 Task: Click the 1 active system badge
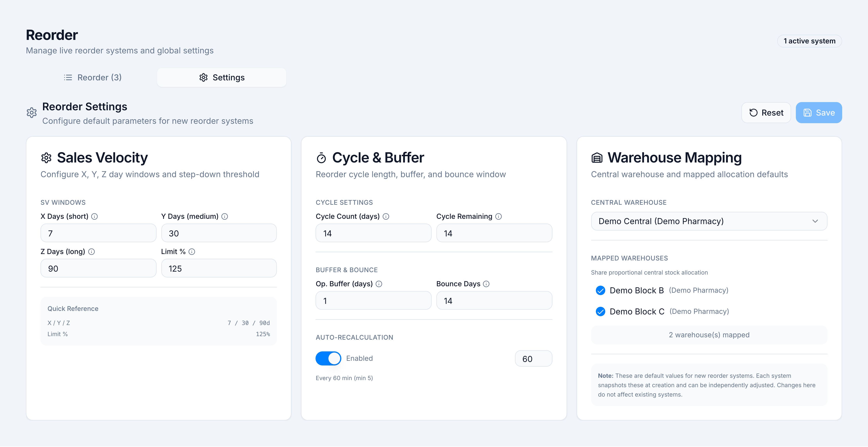pyautogui.click(x=809, y=41)
